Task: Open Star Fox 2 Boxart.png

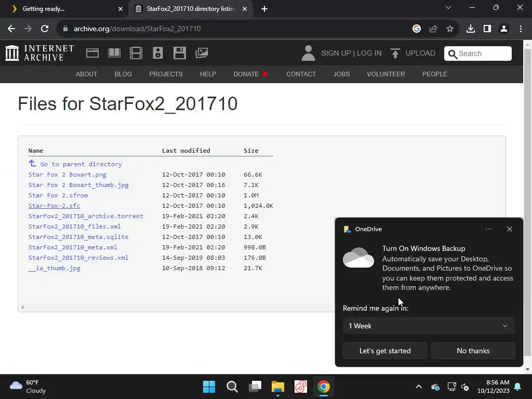Action: [67, 175]
